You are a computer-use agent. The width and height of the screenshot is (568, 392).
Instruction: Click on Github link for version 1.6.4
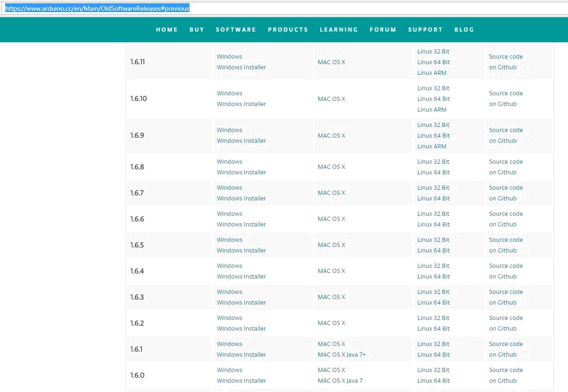(x=502, y=277)
